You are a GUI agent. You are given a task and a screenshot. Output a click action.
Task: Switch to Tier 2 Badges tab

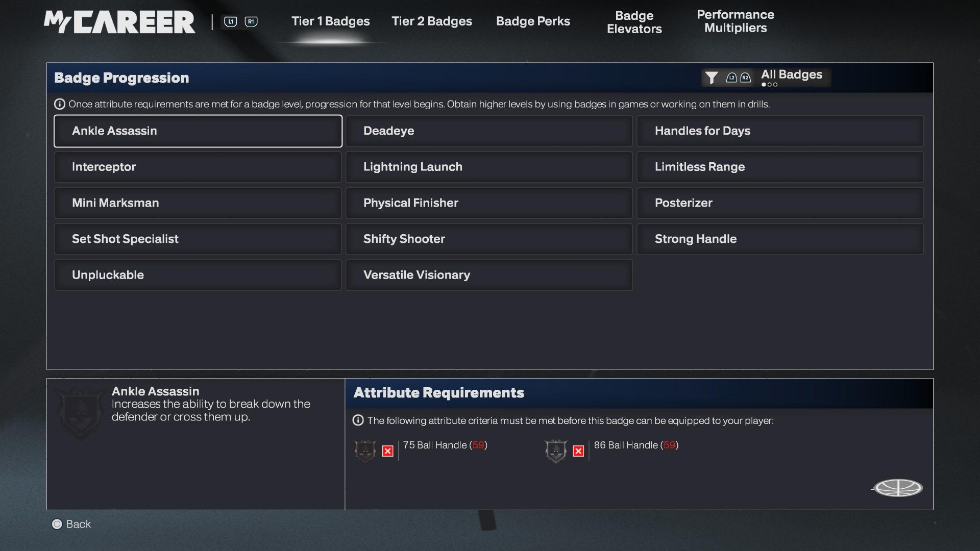(431, 21)
